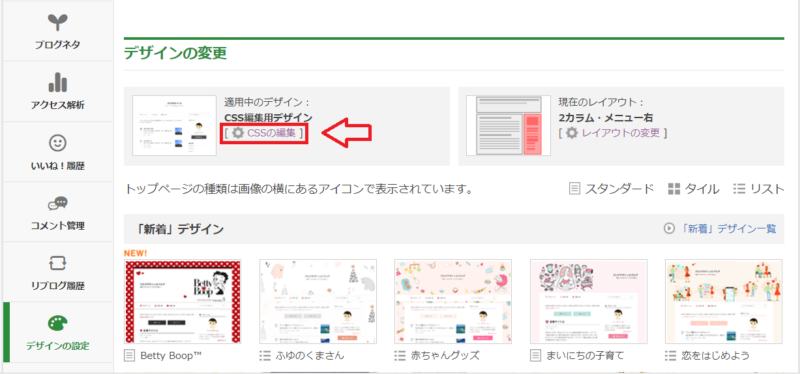
Task: Click the 2カラム・メニュー右 text
Action: pyautogui.click(x=606, y=118)
